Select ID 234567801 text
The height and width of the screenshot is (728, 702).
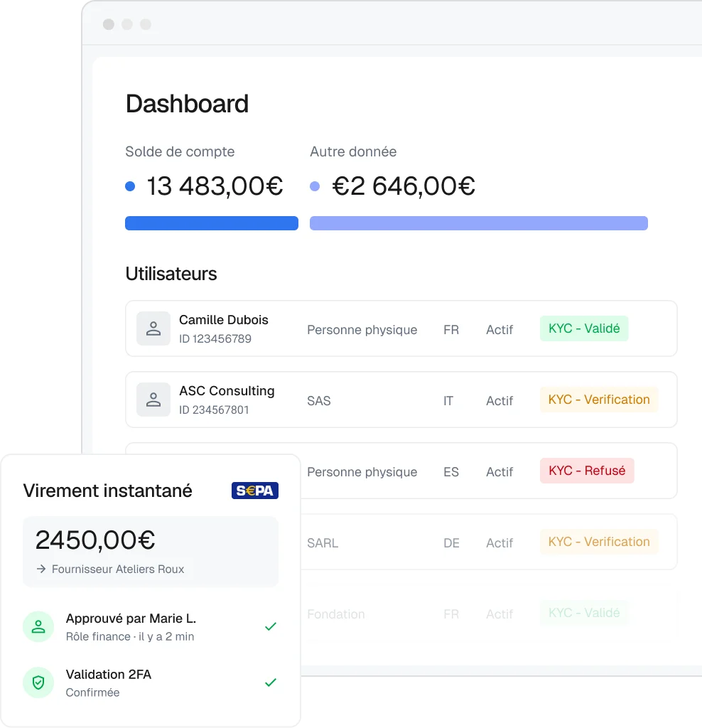point(214,409)
